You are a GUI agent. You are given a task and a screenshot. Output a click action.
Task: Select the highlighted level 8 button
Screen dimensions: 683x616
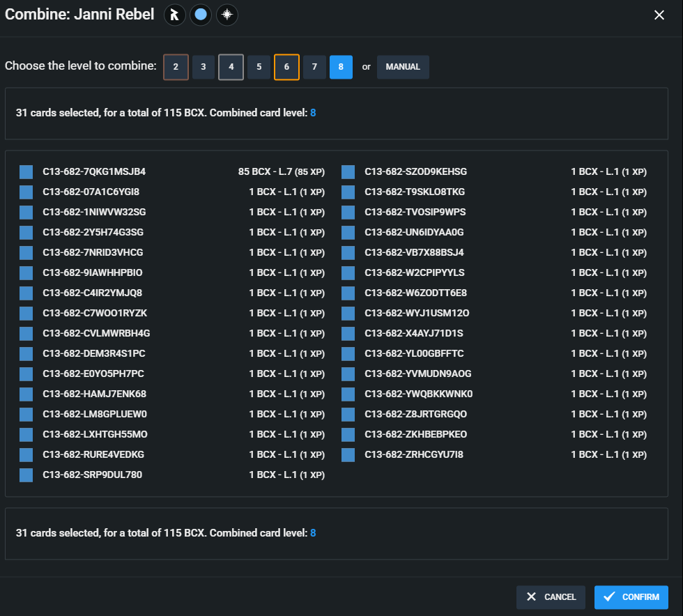[x=341, y=67]
